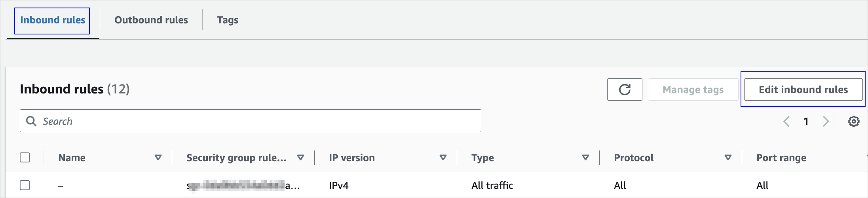Open table preferences gear icon
This screenshot has width=868, height=198.
854,121
